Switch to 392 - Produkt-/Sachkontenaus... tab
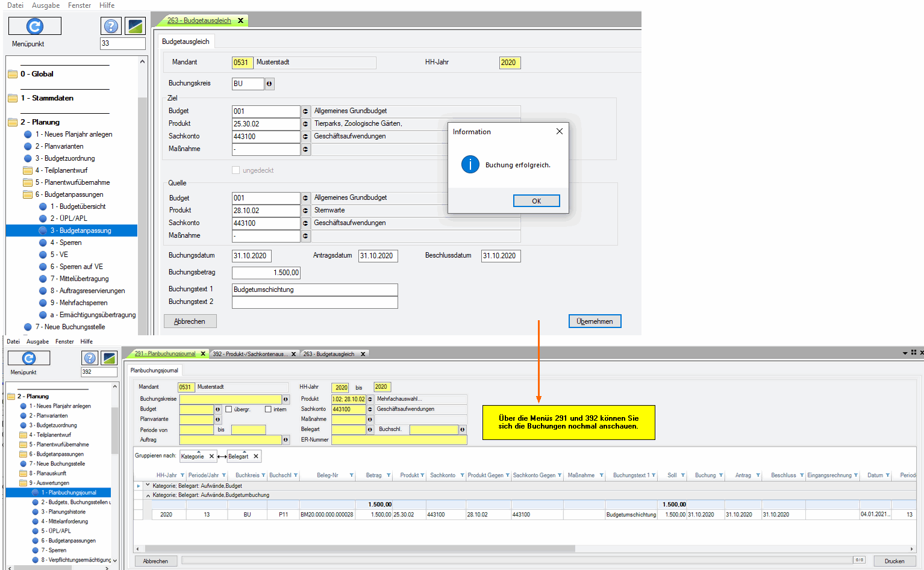This screenshot has height=570, width=924. coord(250,354)
